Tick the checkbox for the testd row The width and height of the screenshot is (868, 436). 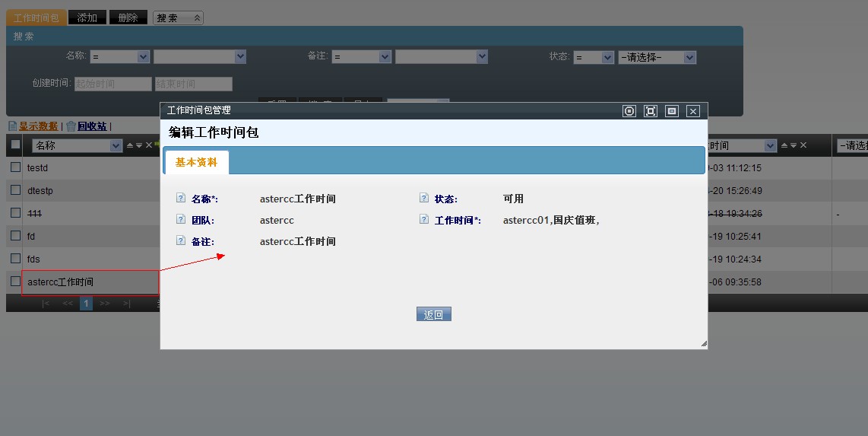pos(15,167)
